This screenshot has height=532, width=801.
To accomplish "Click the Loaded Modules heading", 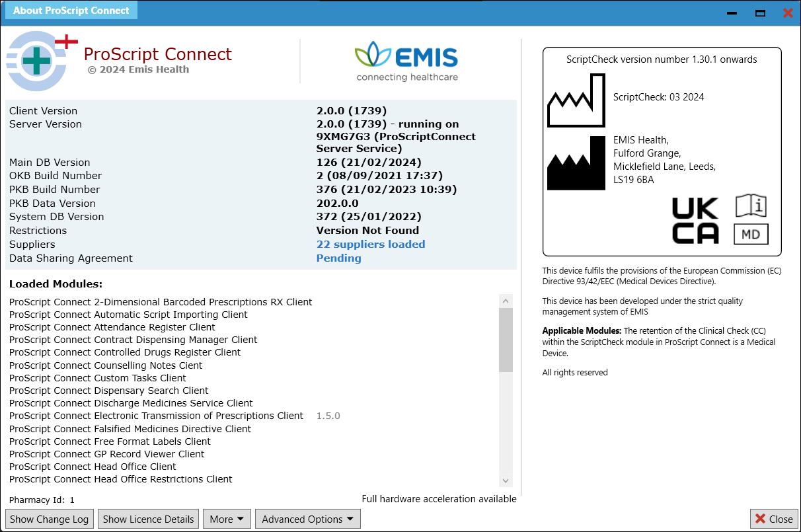I will point(56,284).
